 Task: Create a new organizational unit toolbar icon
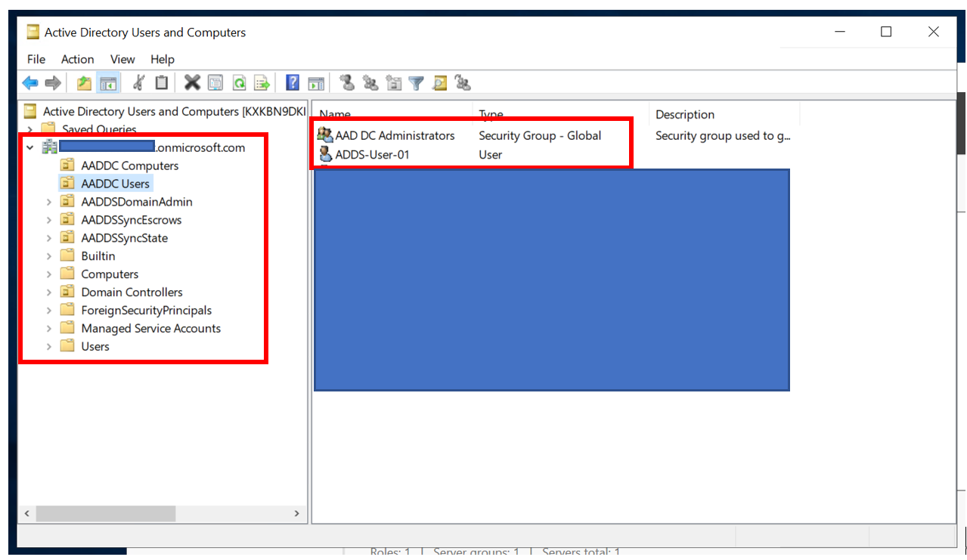tap(393, 83)
